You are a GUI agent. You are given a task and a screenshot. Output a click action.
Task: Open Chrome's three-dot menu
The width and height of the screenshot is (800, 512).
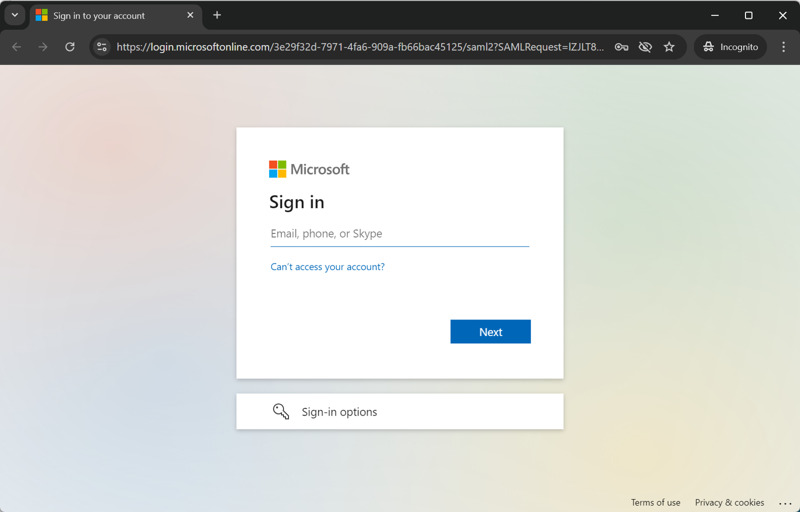[x=783, y=47]
